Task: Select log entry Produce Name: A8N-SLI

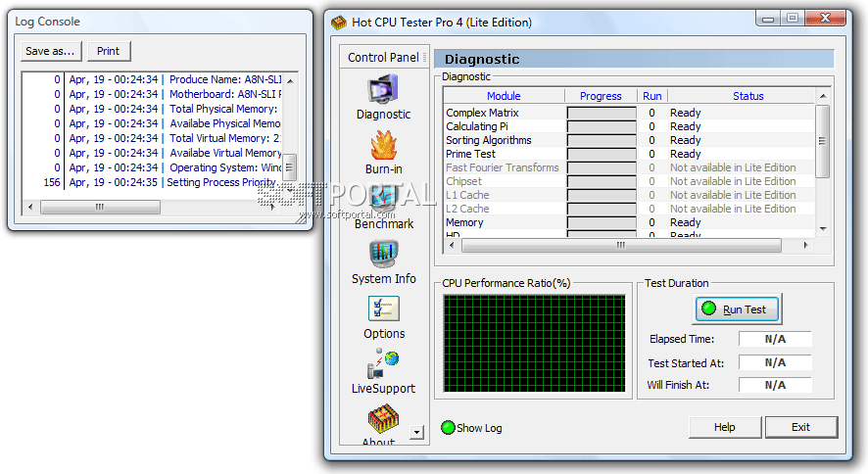Action: pos(152,79)
